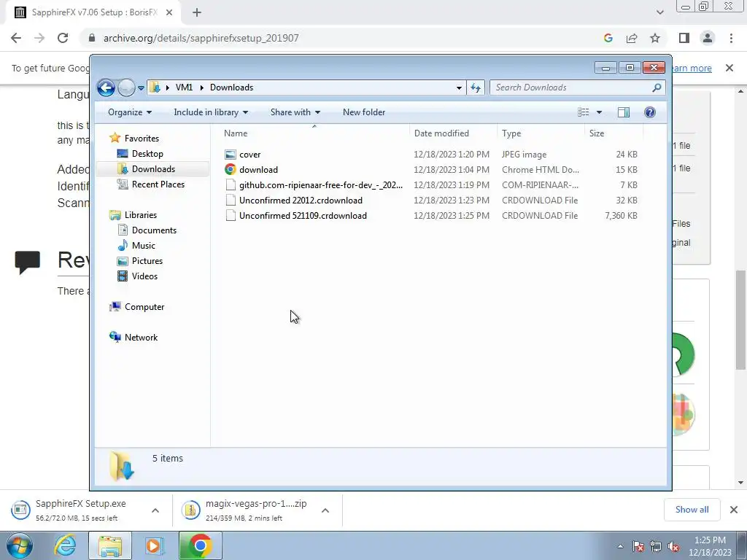Click the volume icon in system tray
The width and height of the screenshot is (747, 560).
pos(673,547)
